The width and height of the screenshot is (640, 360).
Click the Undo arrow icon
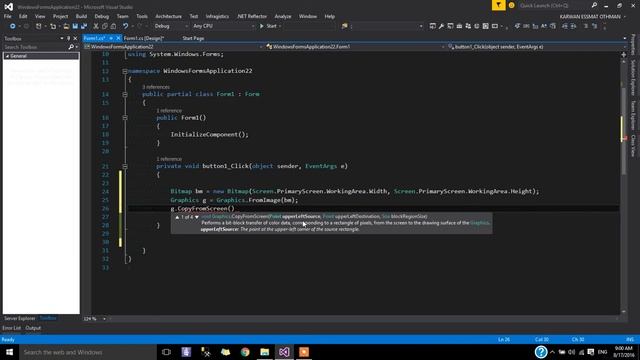[x=125, y=26]
